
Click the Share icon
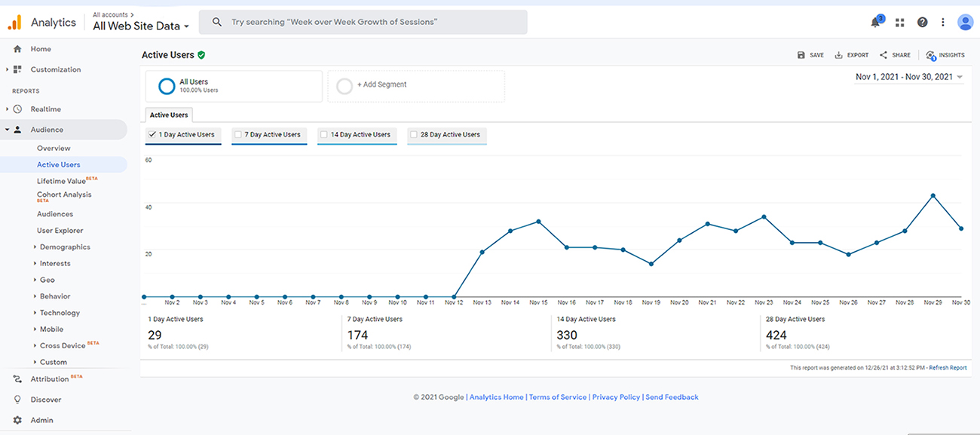pos(883,55)
